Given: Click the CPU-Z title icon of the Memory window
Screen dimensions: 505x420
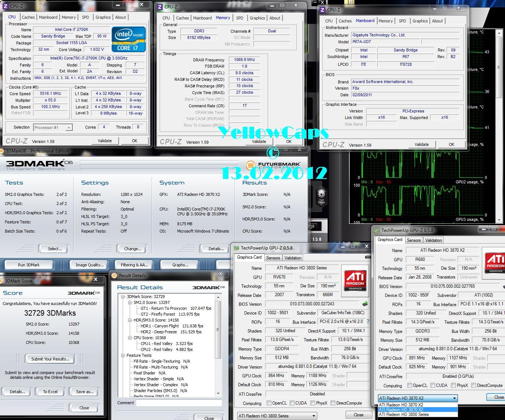Looking at the screenshot, I should pyautogui.click(x=160, y=7).
